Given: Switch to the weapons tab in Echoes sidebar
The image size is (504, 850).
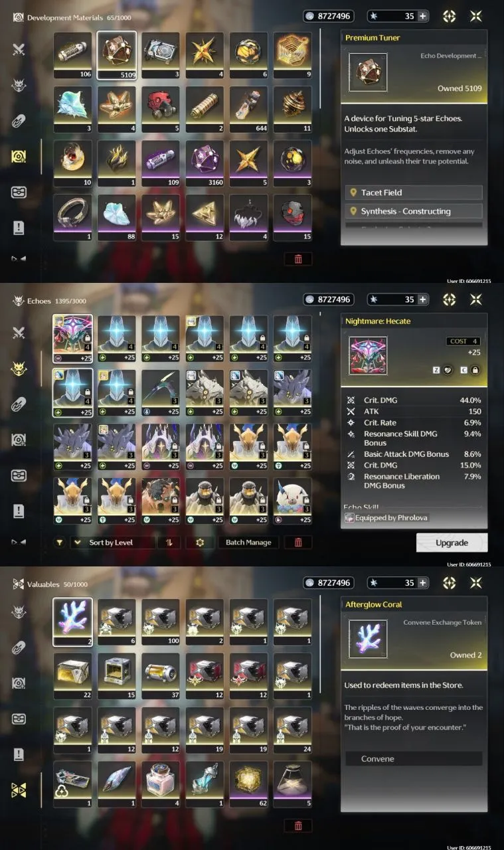Looking at the screenshot, I should point(19,333).
